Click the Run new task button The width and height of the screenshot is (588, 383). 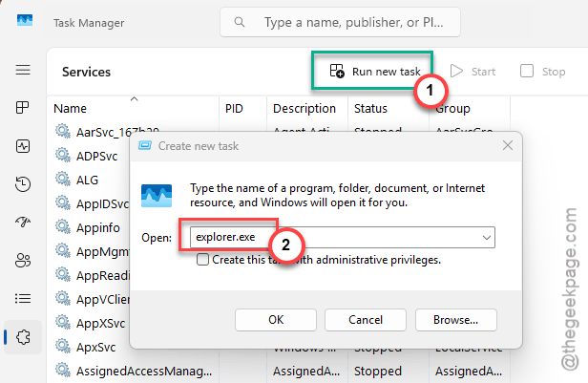click(375, 71)
